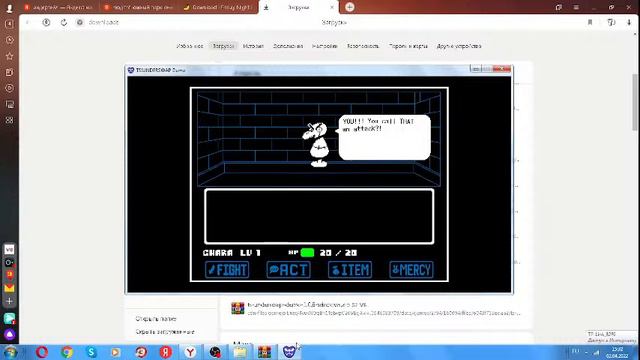Viewport: 640px width, 360px height.
Task: Open the Другие устройства settings tab
Action: 459,46
